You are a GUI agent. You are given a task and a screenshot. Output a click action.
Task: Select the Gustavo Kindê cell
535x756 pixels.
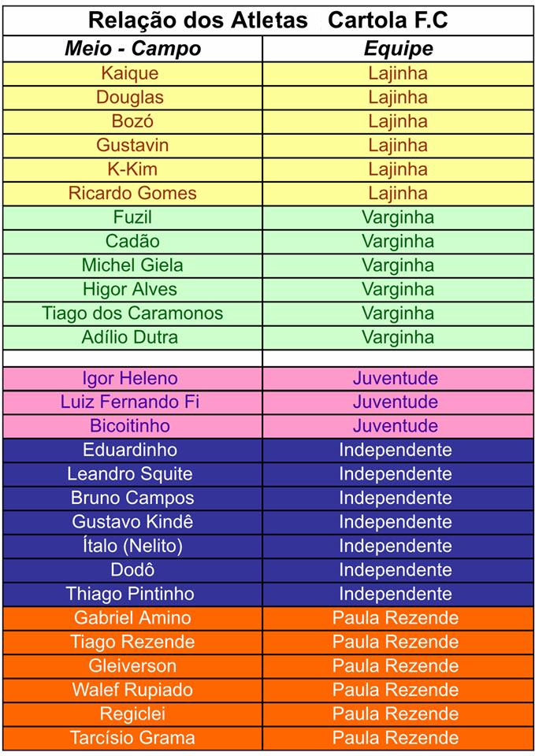(x=132, y=523)
